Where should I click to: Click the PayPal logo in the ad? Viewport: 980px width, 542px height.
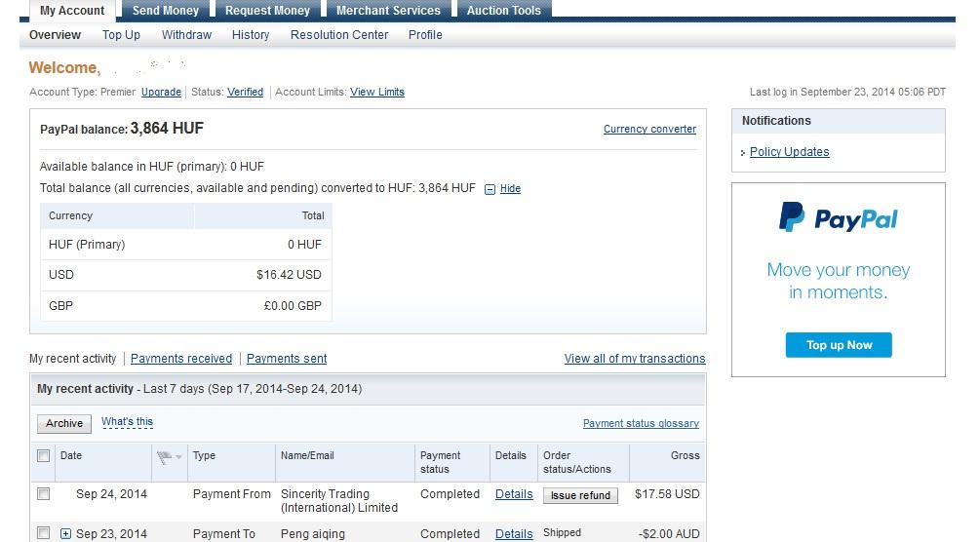point(839,217)
